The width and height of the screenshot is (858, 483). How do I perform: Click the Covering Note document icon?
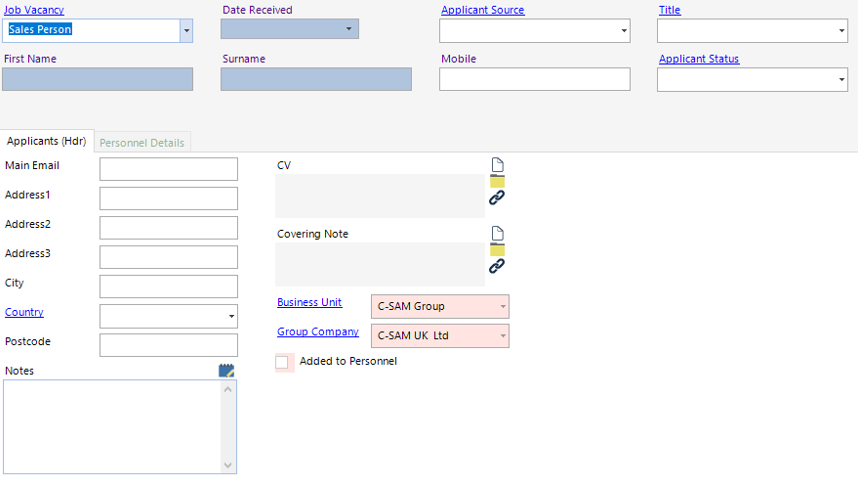click(x=497, y=234)
